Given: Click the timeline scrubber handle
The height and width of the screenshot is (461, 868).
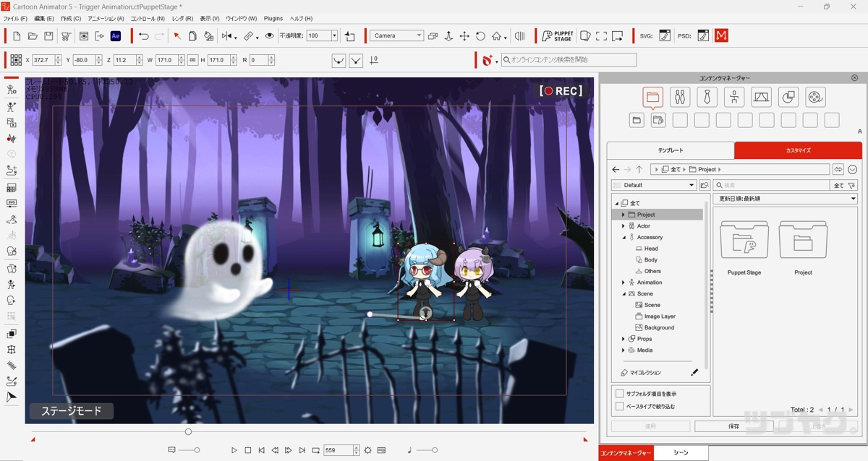Looking at the screenshot, I should click(x=188, y=432).
